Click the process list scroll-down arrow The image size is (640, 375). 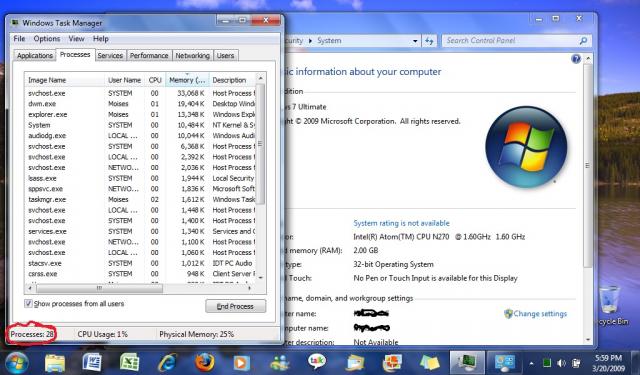click(261, 277)
